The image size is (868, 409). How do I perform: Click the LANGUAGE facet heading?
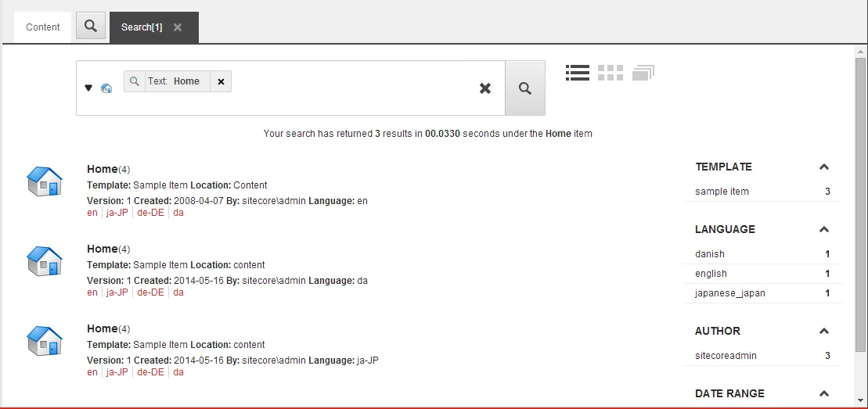click(x=726, y=229)
